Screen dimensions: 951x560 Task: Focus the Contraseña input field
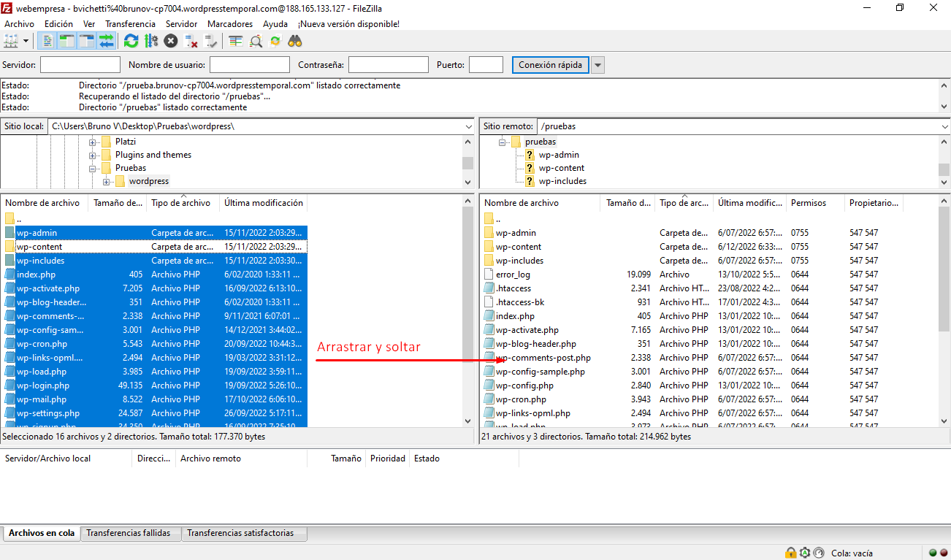tap(388, 65)
